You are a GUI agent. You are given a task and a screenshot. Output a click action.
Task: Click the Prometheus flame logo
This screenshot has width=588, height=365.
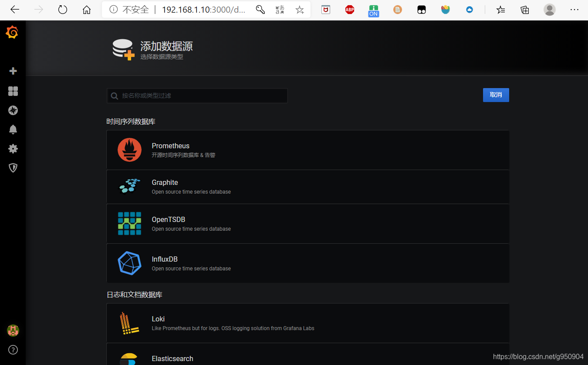click(129, 150)
